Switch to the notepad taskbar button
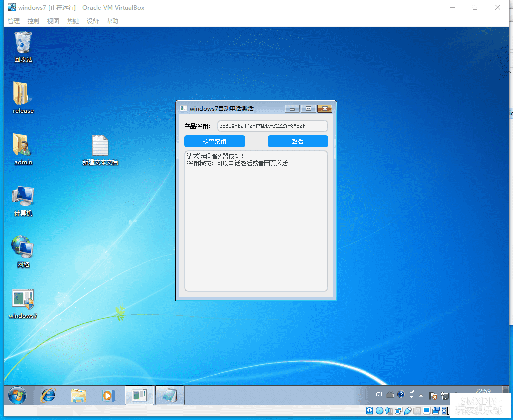Viewport: 513px width, 420px height. [170, 395]
